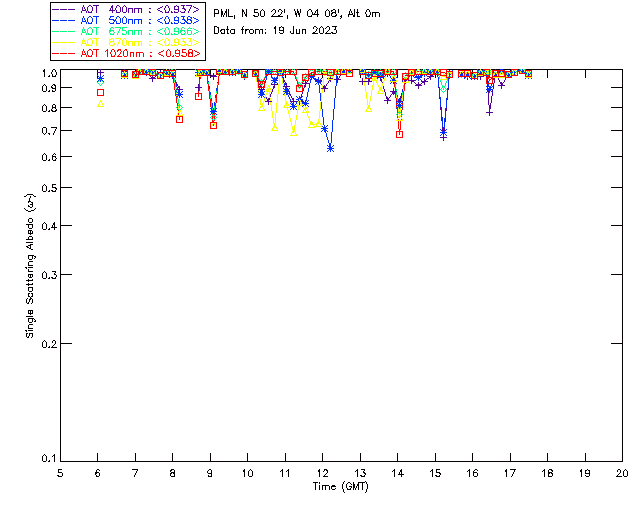Click the 'Single Scattering Albedo' y-axis title
Viewport: 640px width, 512px height.
click(x=31, y=268)
